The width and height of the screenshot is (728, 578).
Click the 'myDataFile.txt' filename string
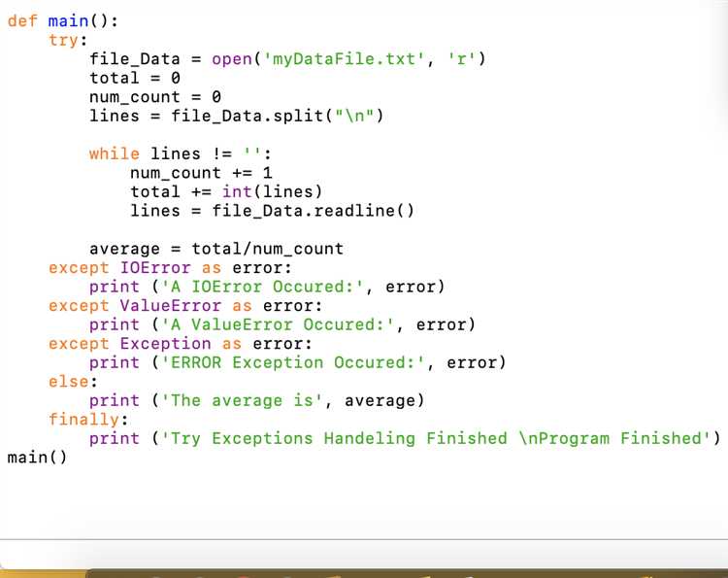[x=344, y=59]
